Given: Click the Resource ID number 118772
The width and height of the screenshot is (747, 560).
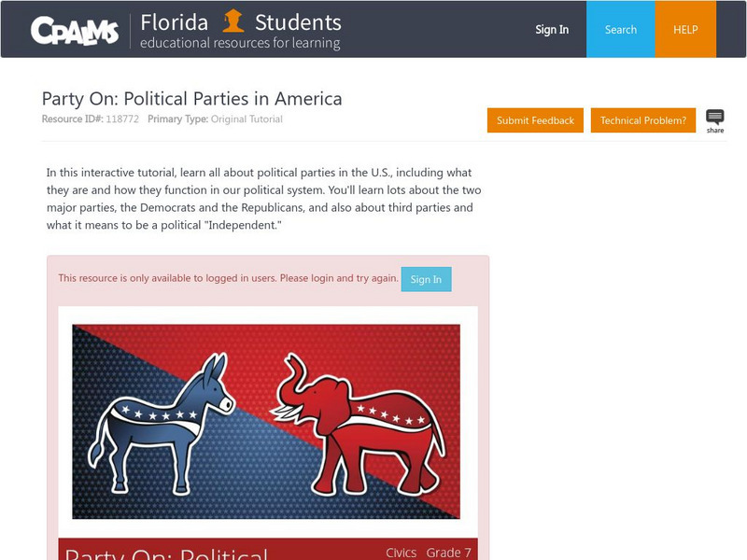Looking at the screenshot, I should (x=120, y=119).
